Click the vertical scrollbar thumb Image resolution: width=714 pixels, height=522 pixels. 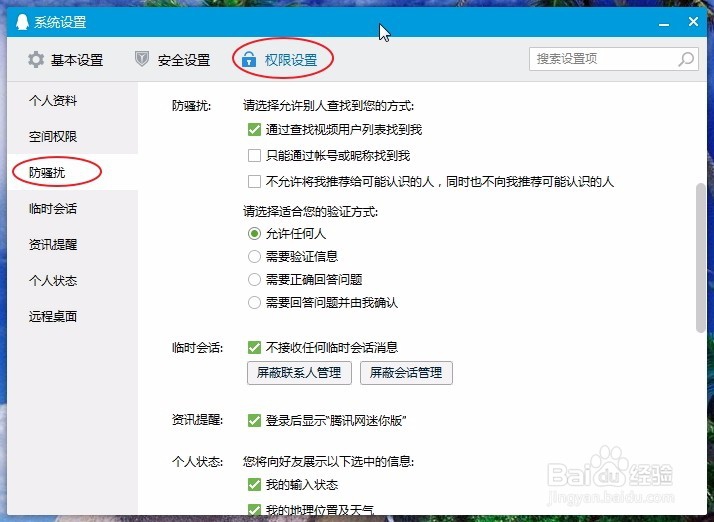click(x=700, y=258)
